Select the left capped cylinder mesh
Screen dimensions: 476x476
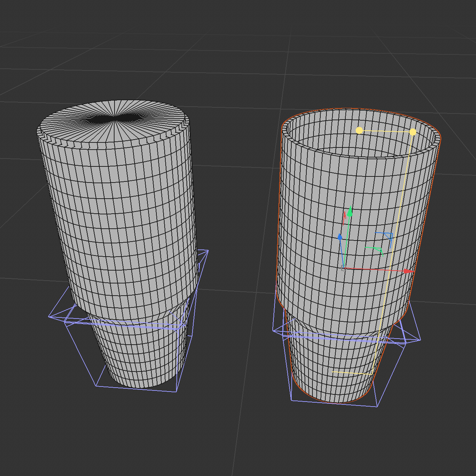(115, 215)
